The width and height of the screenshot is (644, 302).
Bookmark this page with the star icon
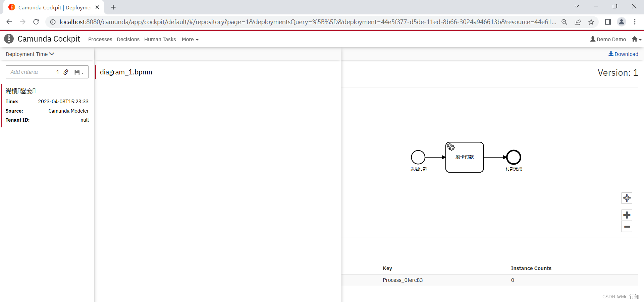(x=591, y=22)
